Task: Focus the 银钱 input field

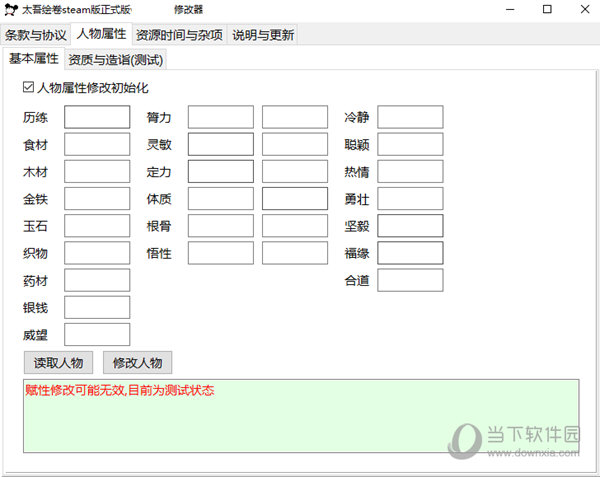Action: tap(97, 307)
